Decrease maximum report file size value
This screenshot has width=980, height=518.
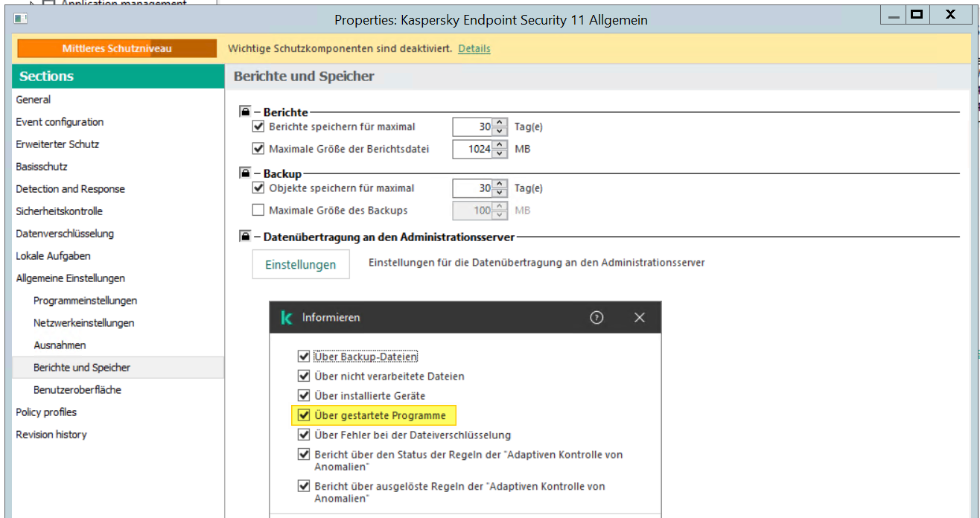pyautogui.click(x=500, y=153)
